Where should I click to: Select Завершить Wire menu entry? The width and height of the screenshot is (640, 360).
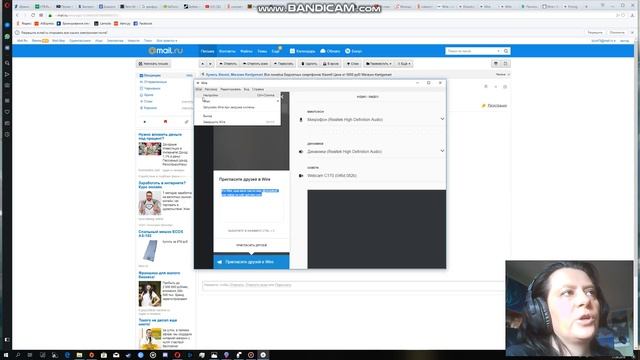pyautogui.click(x=238, y=122)
